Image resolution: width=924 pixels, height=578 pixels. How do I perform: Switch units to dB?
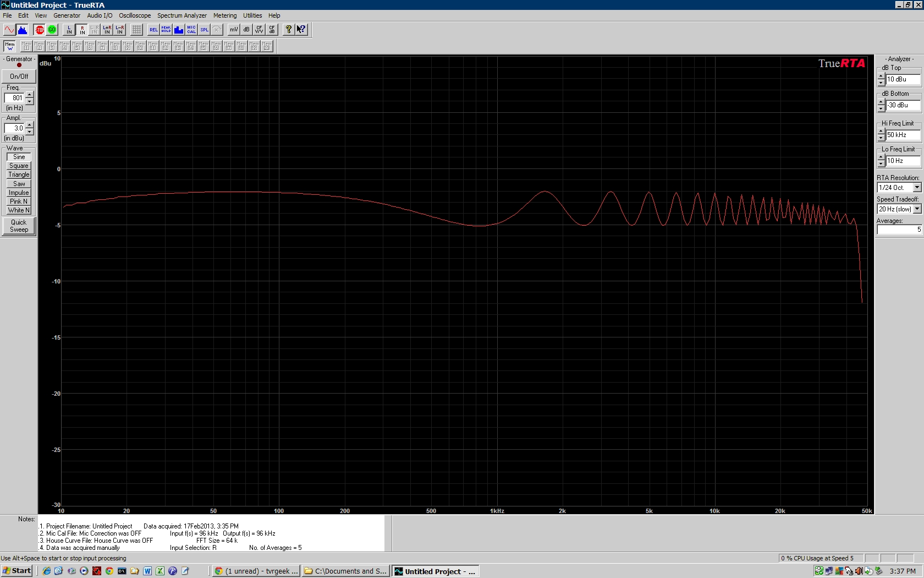[246, 30]
